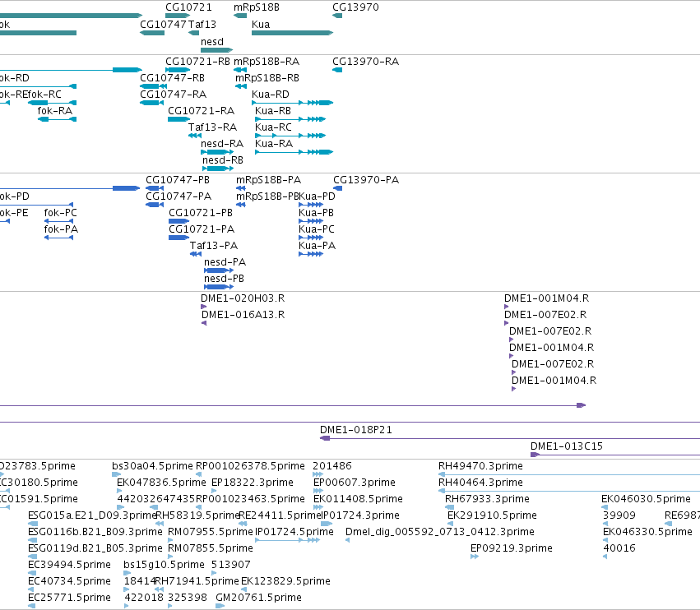Open the RH49470.3prime EST label
The height and width of the screenshot is (610, 700).
point(480,466)
